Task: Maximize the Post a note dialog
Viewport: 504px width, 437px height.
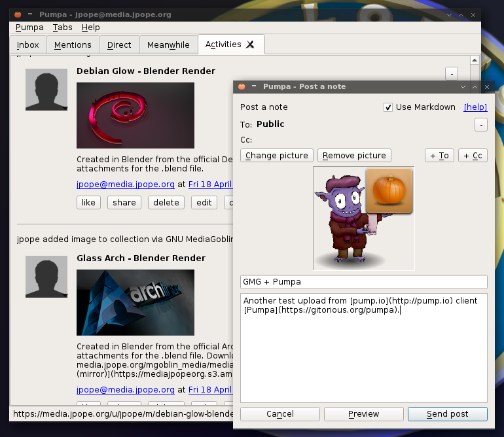Action: pyautogui.click(x=475, y=87)
